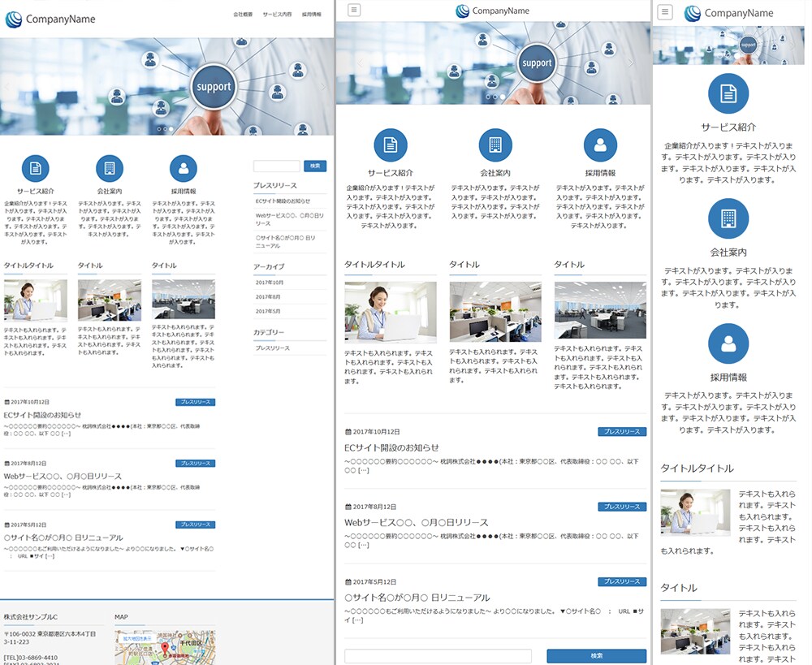The height and width of the screenshot is (665, 812).
Task: Go to previous slide arrow in desktop hero
Action: [x=7, y=87]
